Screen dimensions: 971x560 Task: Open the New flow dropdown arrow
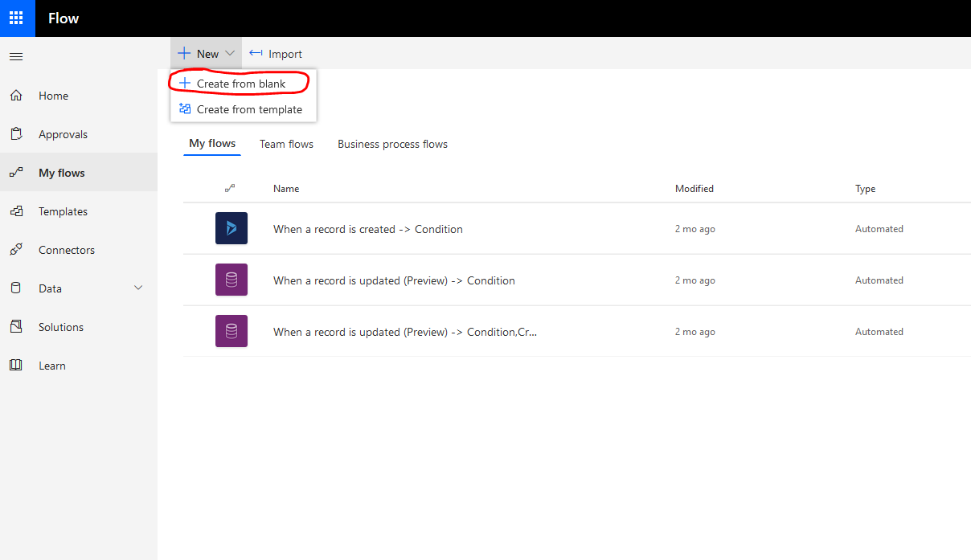point(230,53)
